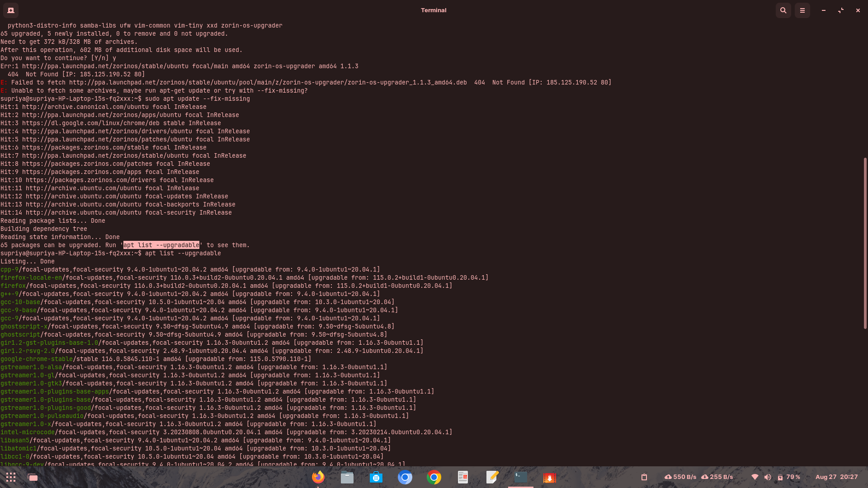The width and height of the screenshot is (868, 488).
Task: Click the 'Hit:6' packages.zorinos.com/stable URL
Action: click(x=85, y=148)
